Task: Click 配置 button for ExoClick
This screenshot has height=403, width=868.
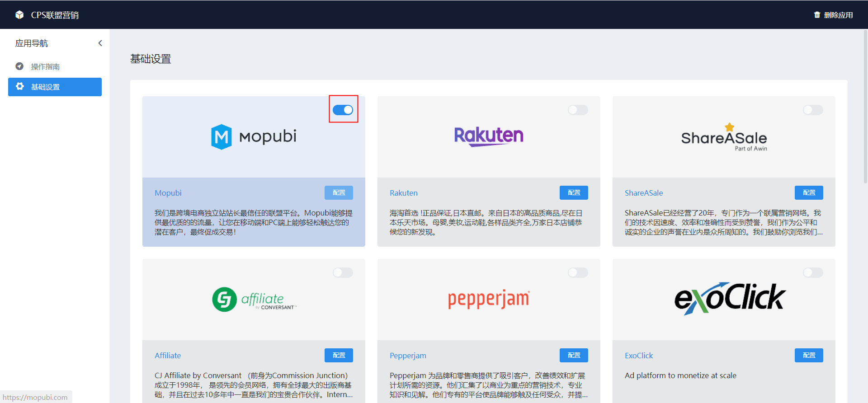Action: point(809,355)
